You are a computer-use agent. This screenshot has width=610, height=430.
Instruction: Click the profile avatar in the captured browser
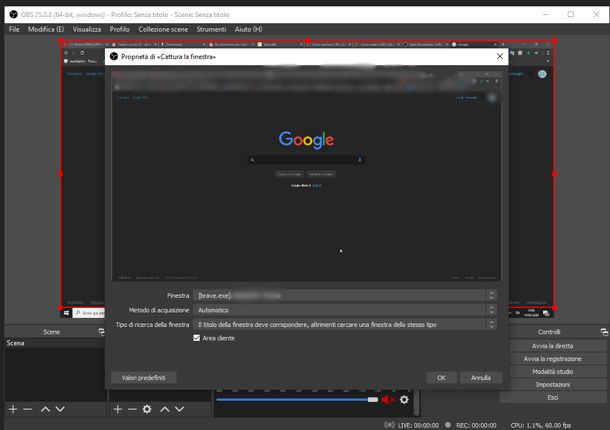[x=542, y=74]
